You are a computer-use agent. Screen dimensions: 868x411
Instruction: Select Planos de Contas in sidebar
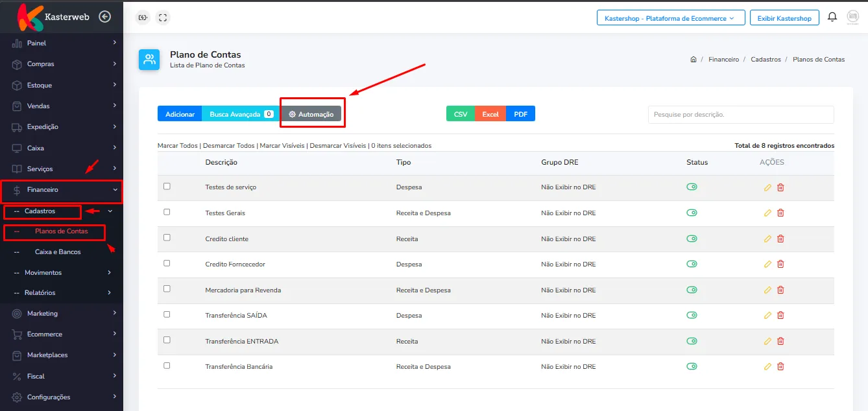pyautogui.click(x=61, y=231)
